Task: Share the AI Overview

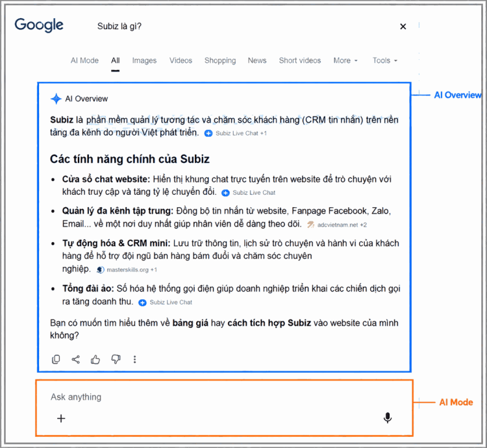Action: [x=76, y=359]
